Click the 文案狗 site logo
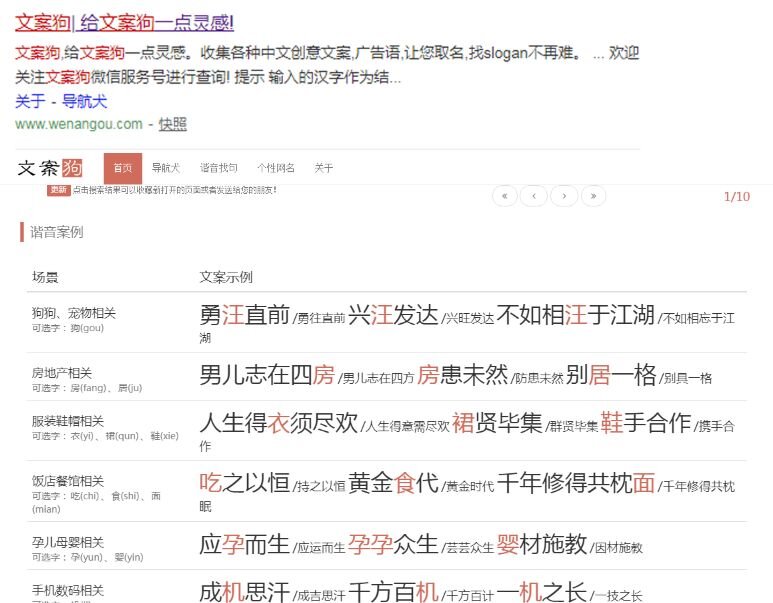Viewport: 773px width, 603px height. [51, 168]
